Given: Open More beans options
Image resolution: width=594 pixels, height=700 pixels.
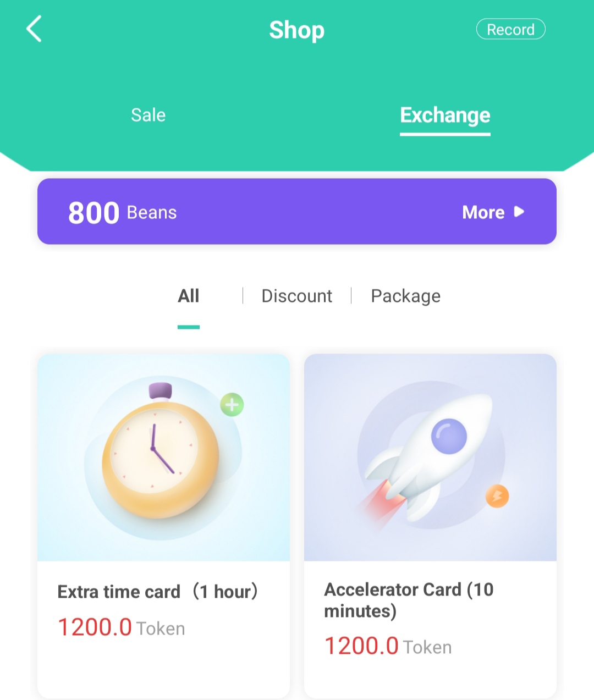Looking at the screenshot, I should coord(483,212).
